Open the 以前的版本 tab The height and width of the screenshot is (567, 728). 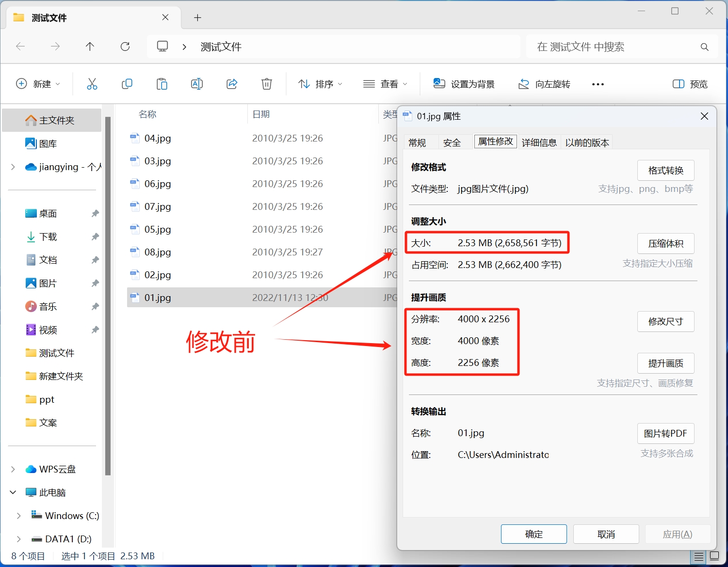tap(587, 142)
